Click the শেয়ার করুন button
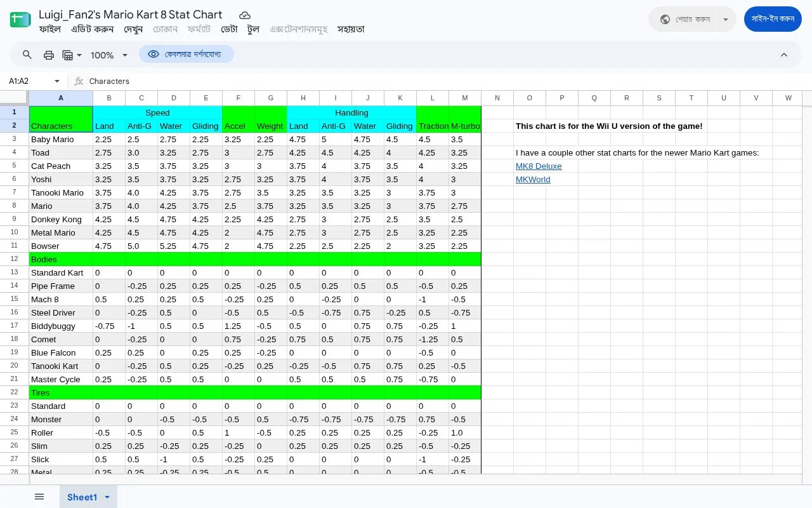Viewport: 812px width, 508px height. (x=683, y=19)
